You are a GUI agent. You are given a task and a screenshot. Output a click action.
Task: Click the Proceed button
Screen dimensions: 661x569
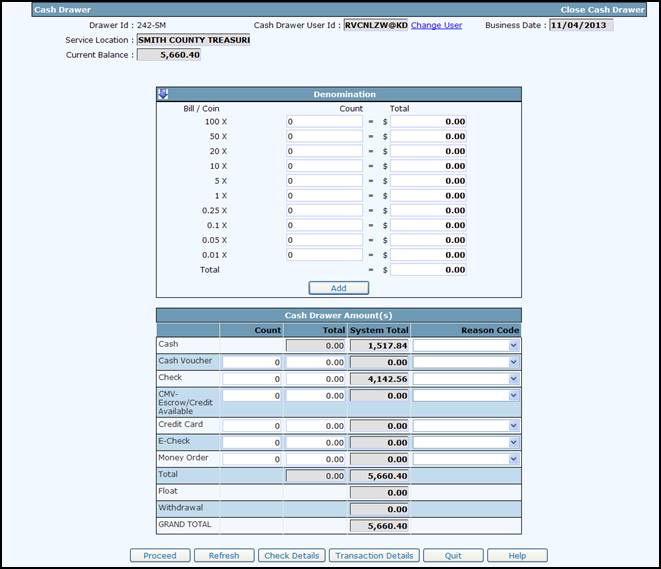[x=159, y=555]
